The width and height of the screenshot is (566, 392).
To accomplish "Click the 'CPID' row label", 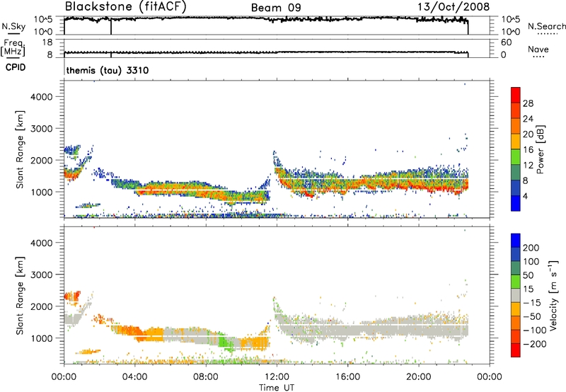I will (x=16, y=67).
